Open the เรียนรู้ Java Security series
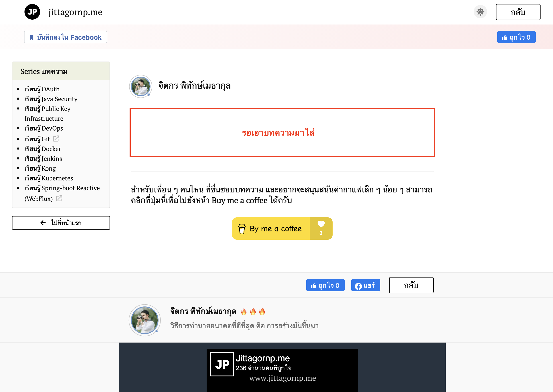The image size is (553, 392). [x=51, y=99]
